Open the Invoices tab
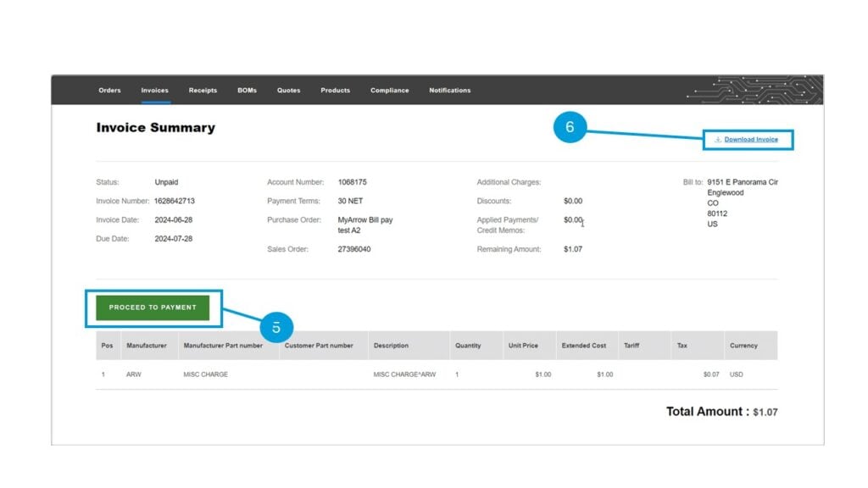The height and width of the screenshot is (488, 868). 154,90
